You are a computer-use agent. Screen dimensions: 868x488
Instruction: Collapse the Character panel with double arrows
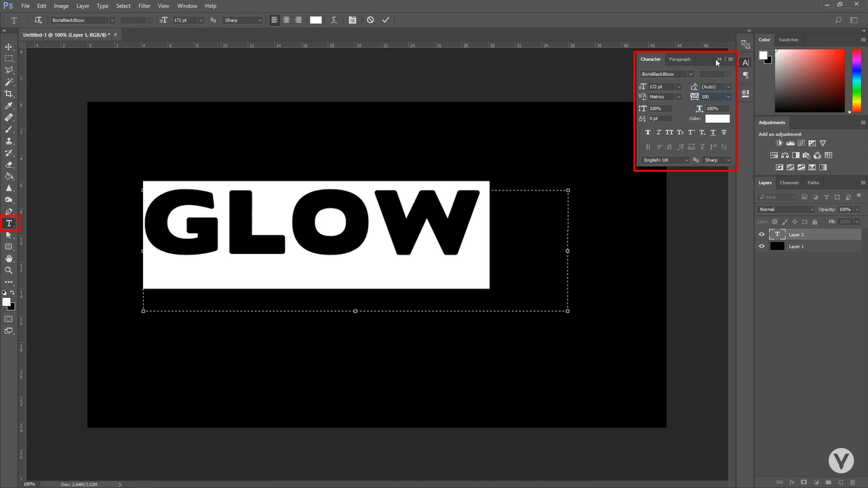(x=719, y=59)
